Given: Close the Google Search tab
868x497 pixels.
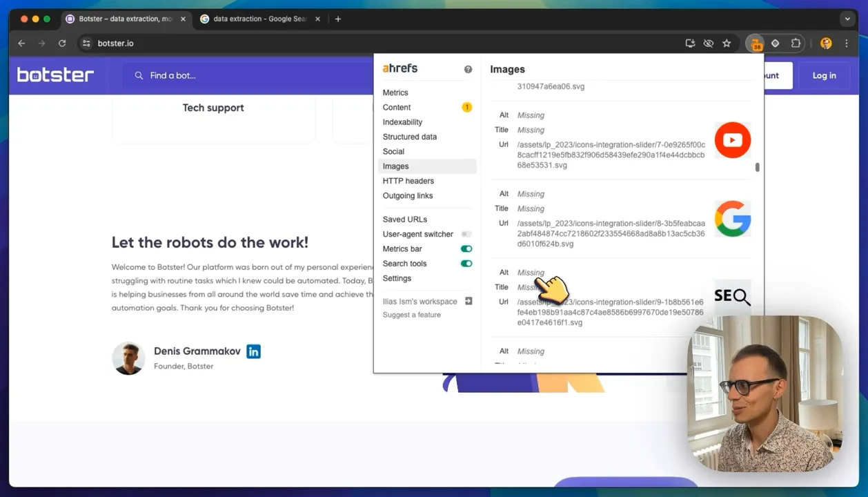Looking at the screenshot, I should (317, 19).
